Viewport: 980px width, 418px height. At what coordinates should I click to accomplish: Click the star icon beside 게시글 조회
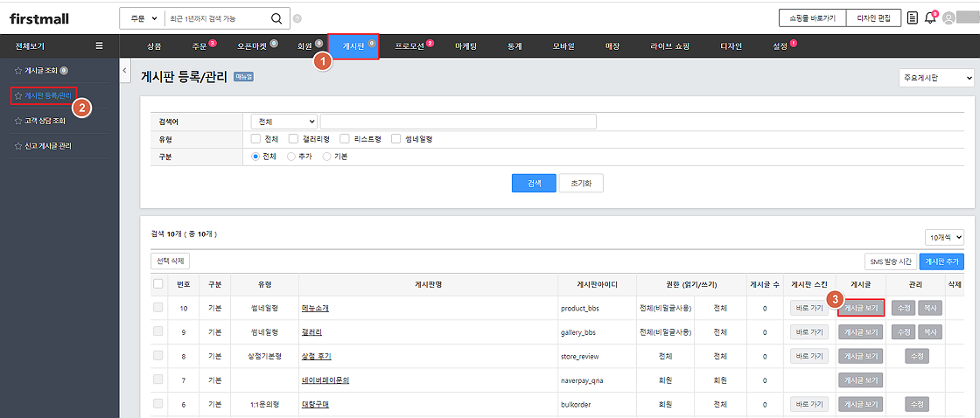pyautogui.click(x=18, y=71)
